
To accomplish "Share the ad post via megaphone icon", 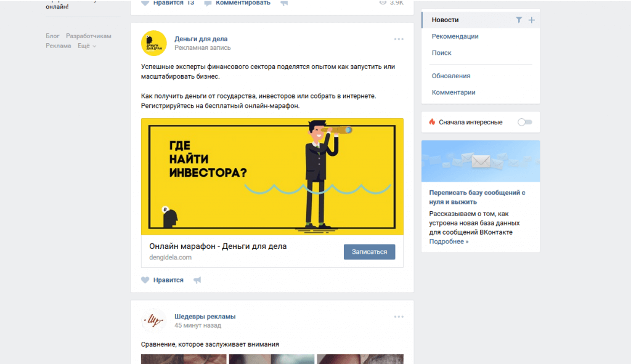I will pyautogui.click(x=197, y=280).
